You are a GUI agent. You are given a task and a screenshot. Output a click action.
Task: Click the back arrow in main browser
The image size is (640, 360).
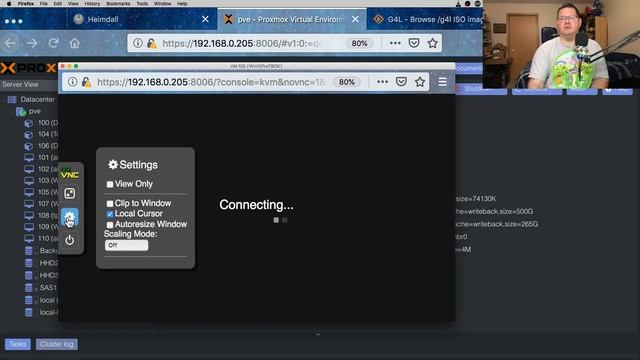click(11, 43)
